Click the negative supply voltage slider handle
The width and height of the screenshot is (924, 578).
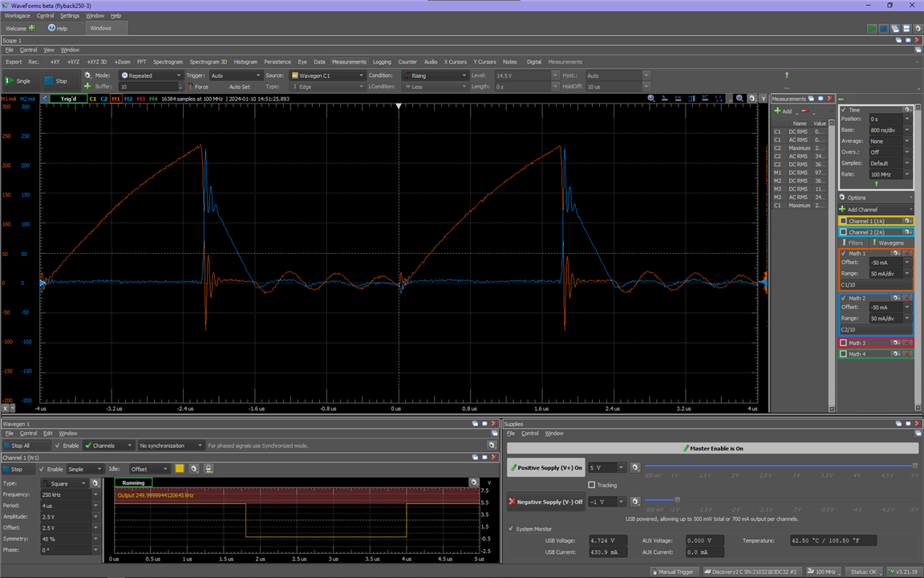pos(677,499)
